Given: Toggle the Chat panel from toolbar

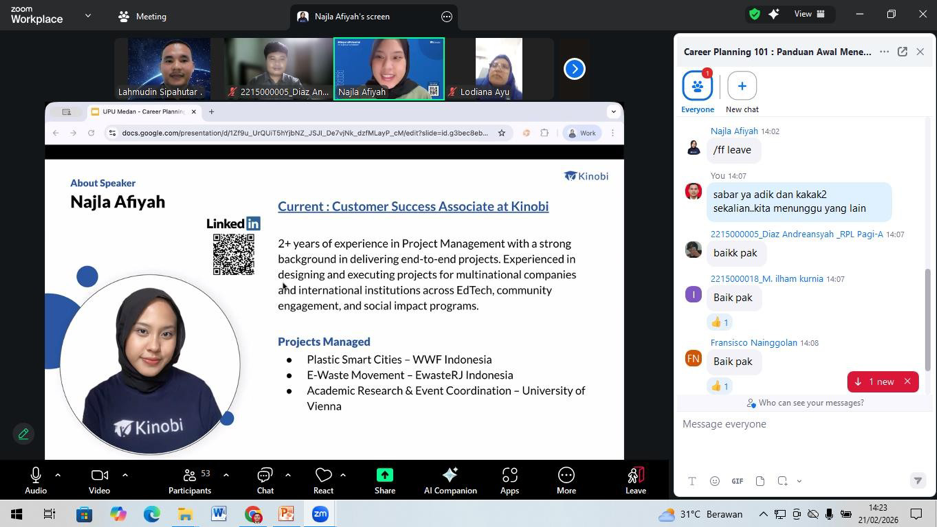Looking at the screenshot, I should click(265, 479).
